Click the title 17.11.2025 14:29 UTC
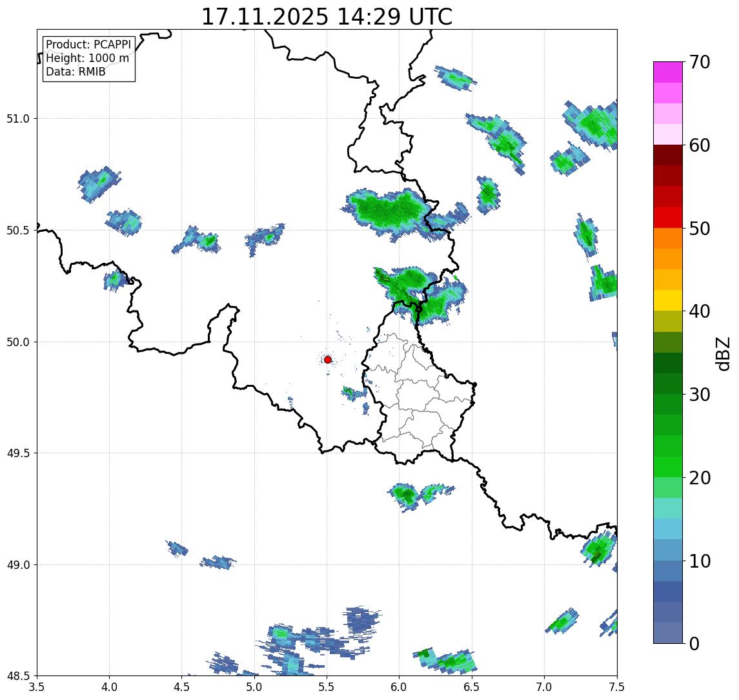This screenshot has width=739, height=700. point(327,17)
